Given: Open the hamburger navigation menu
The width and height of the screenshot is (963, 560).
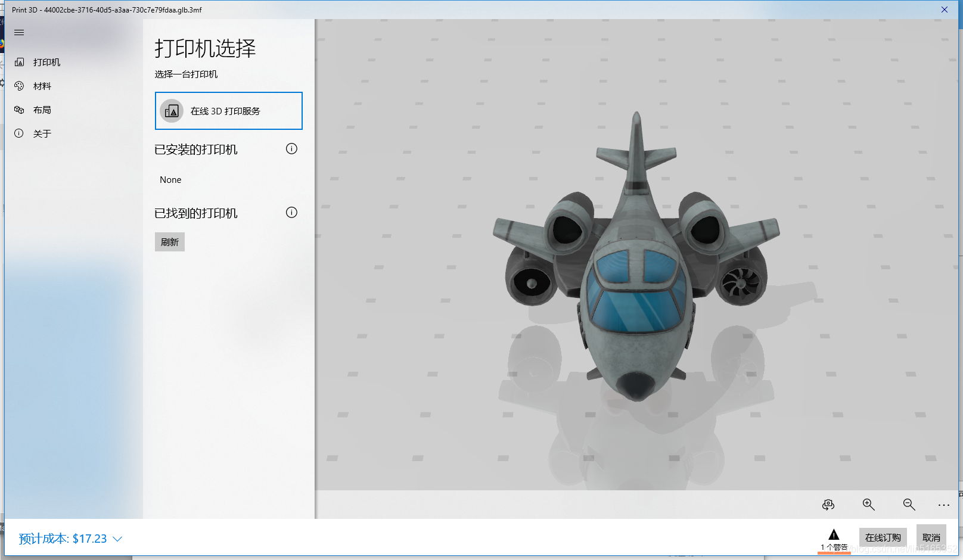Looking at the screenshot, I should (19, 33).
